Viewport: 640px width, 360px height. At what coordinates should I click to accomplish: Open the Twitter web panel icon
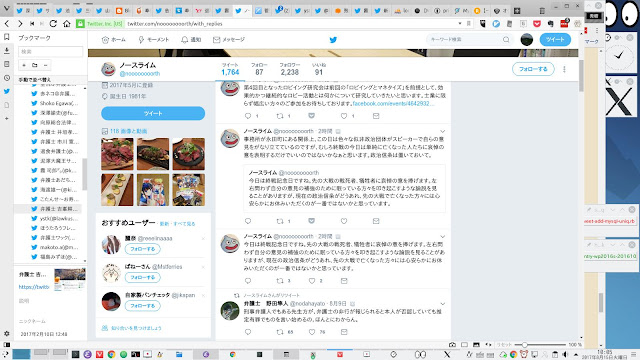tap(7, 91)
